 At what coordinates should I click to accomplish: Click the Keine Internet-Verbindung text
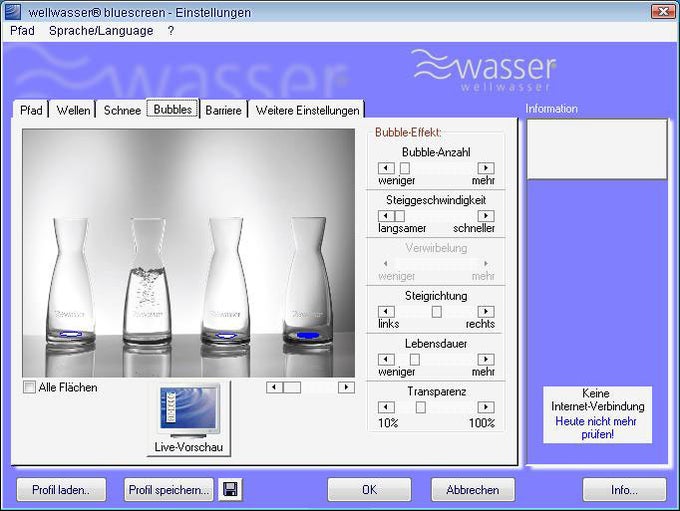click(x=598, y=400)
